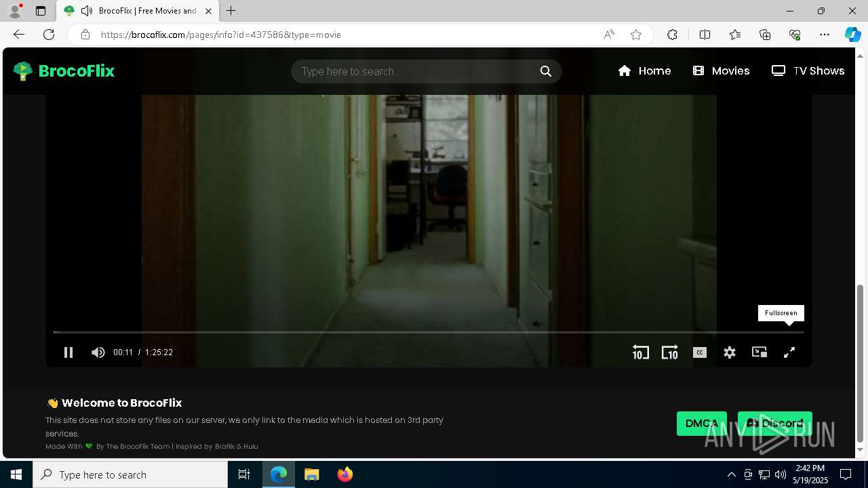Click the taskbar search box
This screenshot has height=488, width=868.
pyautogui.click(x=130, y=474)
